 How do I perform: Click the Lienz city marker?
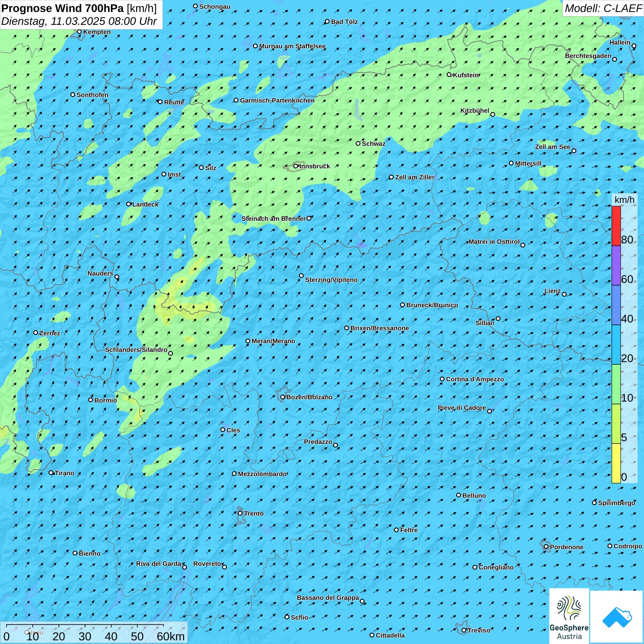coord(564,294)
